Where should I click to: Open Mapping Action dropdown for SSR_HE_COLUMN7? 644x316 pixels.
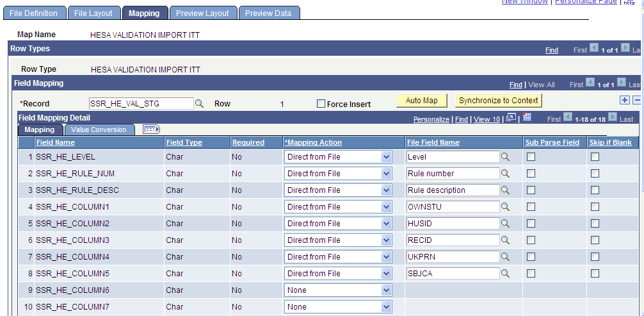[x=338, y=306]
